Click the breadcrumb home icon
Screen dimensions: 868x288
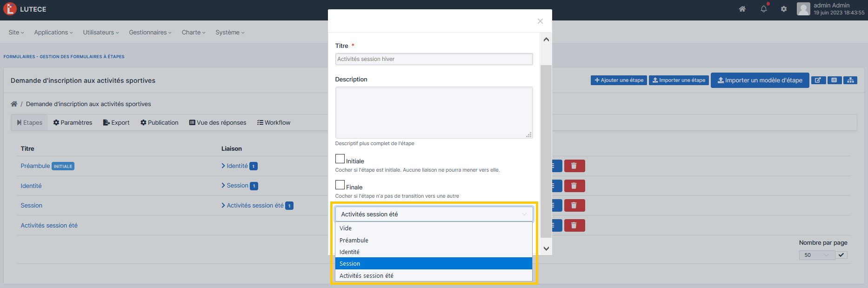[14, 104]
